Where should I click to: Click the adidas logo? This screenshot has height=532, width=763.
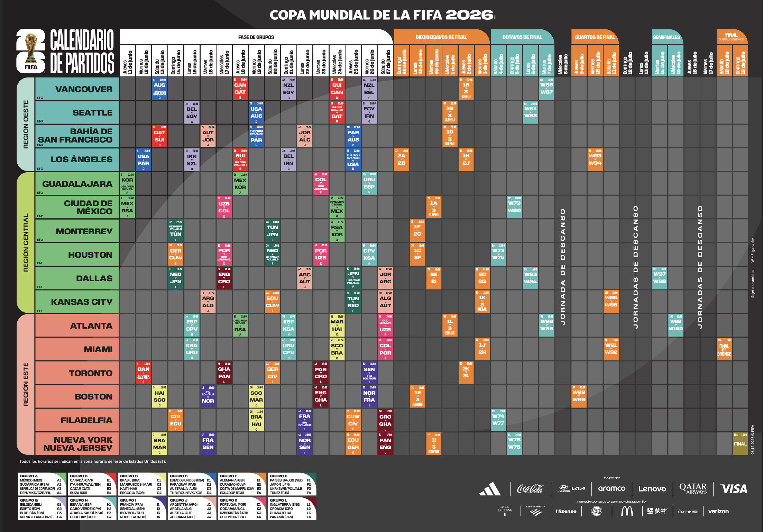pos(490,489)
